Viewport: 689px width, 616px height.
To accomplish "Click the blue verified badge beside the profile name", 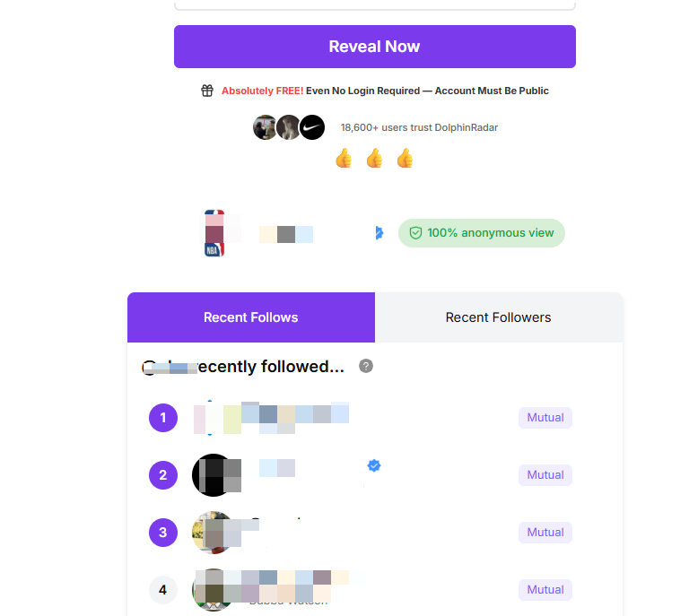I will (379, 233).
